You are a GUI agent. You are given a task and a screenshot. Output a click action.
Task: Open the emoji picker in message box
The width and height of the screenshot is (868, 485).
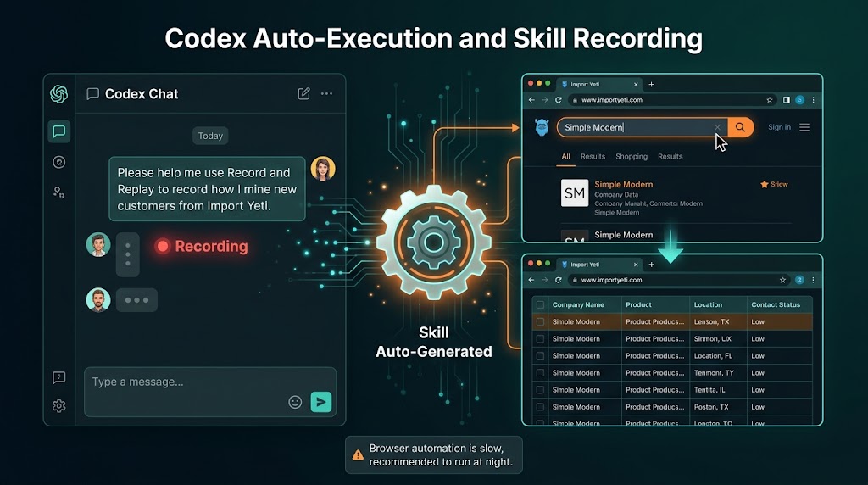[295, 402]
